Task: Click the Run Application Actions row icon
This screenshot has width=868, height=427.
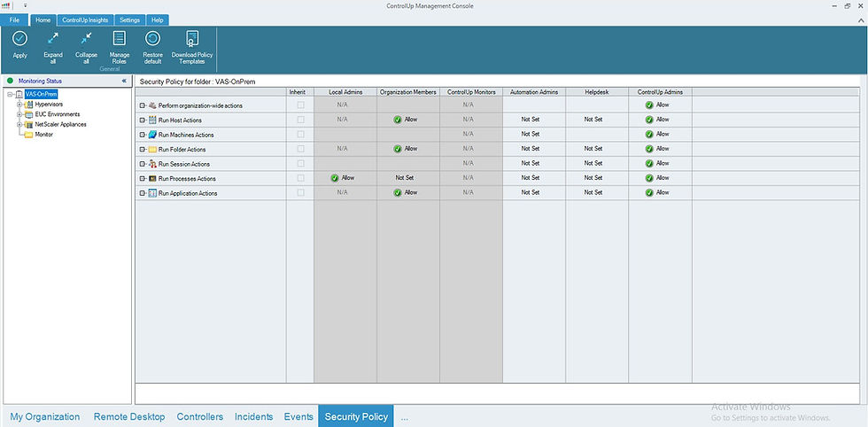Action: click(152, 193)
